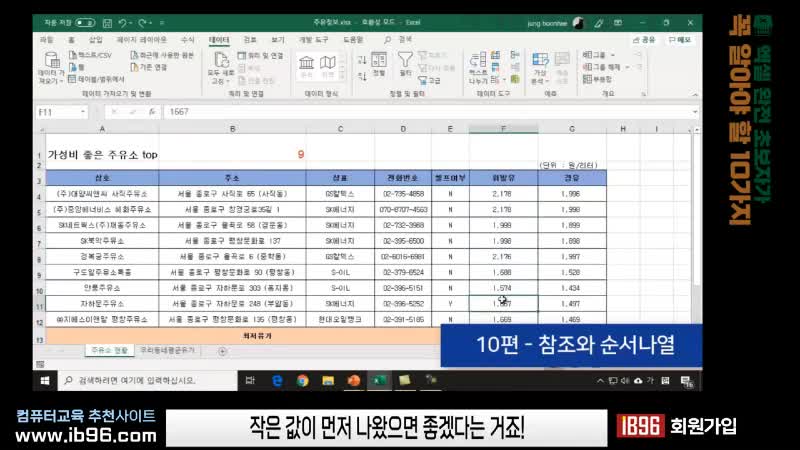The width and height of the screenshot is (800, 450).
Task: Expand the formula bar
Action: (x=694, y=112)
